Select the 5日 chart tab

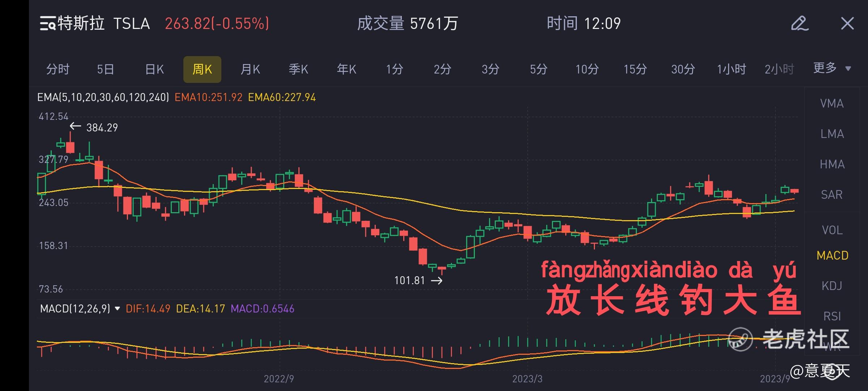click(106, 69)
